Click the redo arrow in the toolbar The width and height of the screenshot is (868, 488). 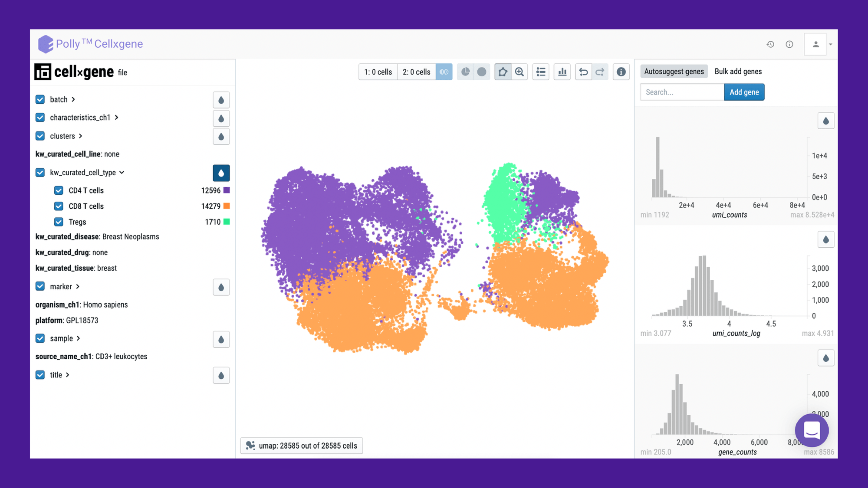coord(600,72)
